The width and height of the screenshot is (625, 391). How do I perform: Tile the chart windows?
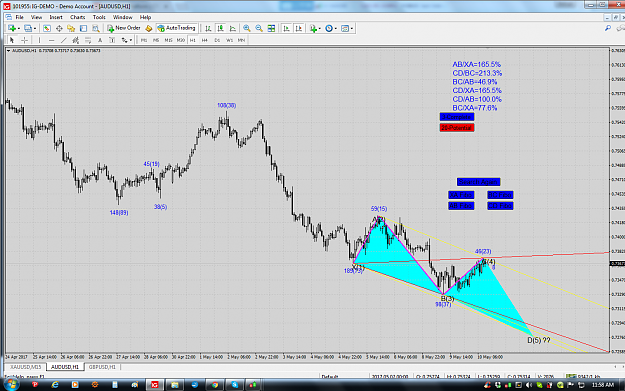coord(271,28)
